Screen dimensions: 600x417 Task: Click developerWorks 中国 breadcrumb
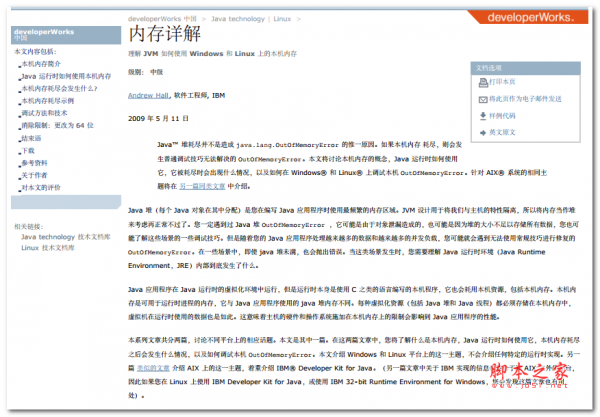coord(162,19)
